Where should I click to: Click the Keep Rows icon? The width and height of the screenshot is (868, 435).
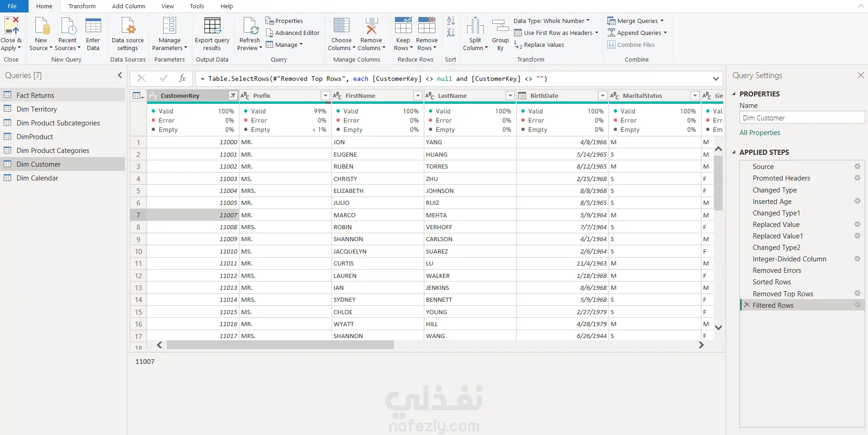pyautogui.click(x=403, y=26)
